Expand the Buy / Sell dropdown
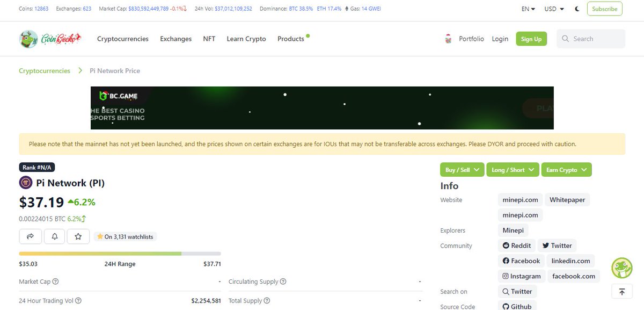This screenshot has height=310, width=644. (462, 170)
